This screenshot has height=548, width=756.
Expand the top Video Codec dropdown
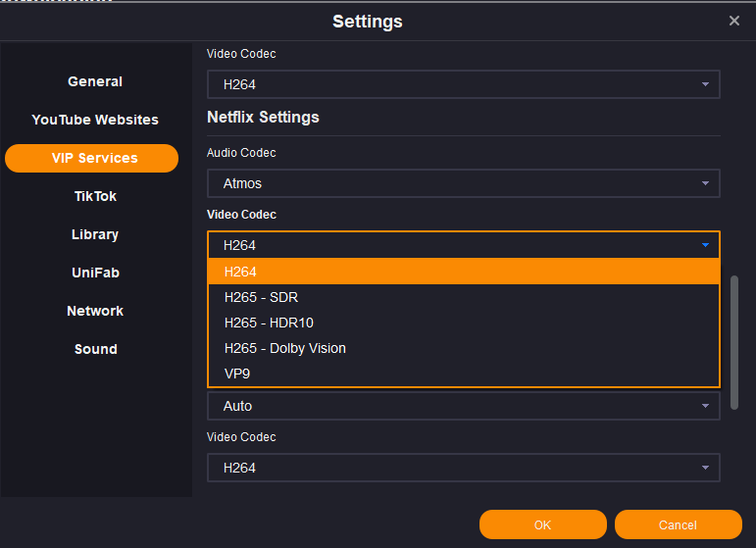(x=463, y=84)
